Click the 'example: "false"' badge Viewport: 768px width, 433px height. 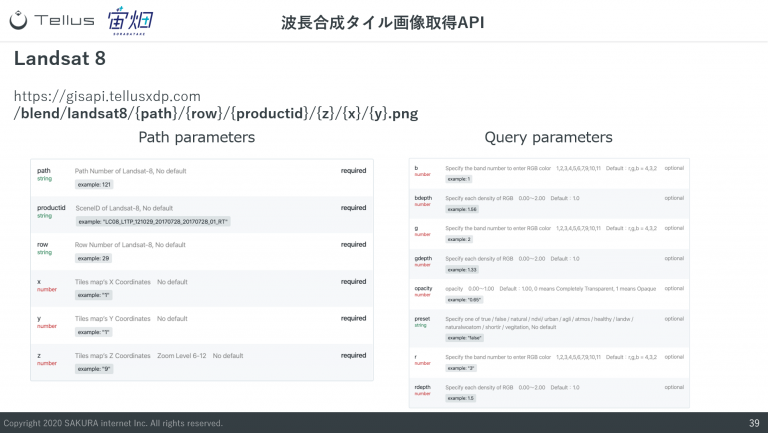(465, 338)
